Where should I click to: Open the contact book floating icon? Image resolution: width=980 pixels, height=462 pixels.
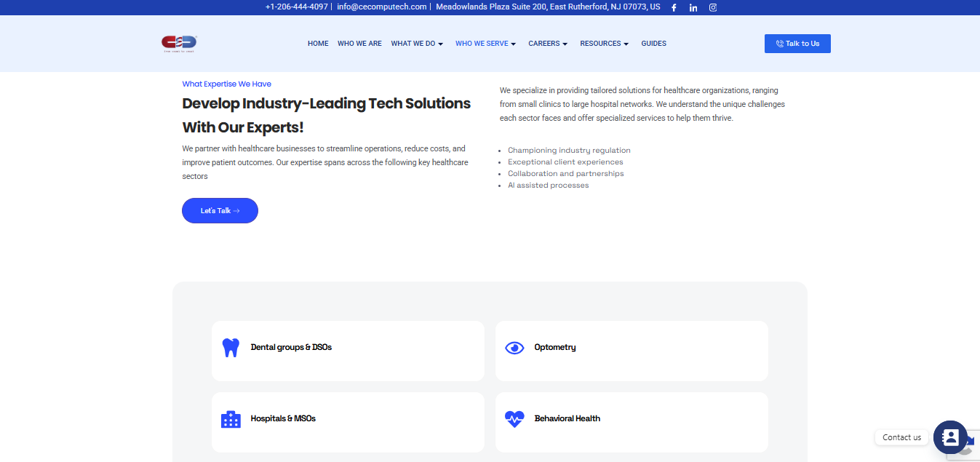click(950, 437)
